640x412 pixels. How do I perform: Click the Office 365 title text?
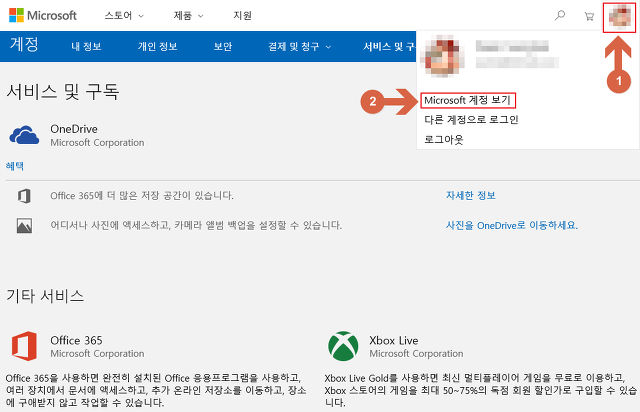(76, 340)
